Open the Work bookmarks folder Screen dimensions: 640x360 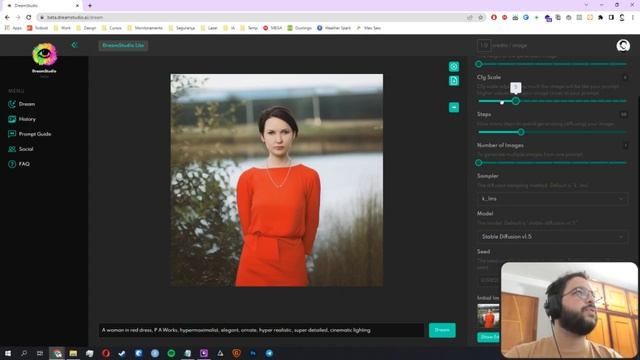click(x=62, y=28)
